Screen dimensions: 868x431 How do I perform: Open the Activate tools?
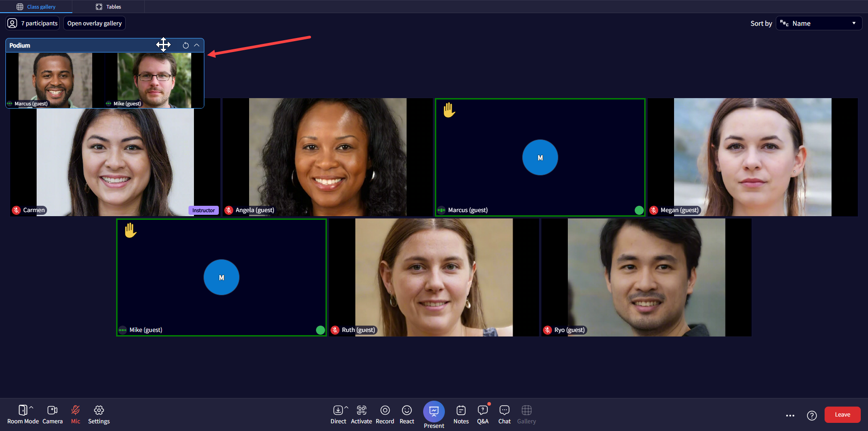(x=361, y=414)
